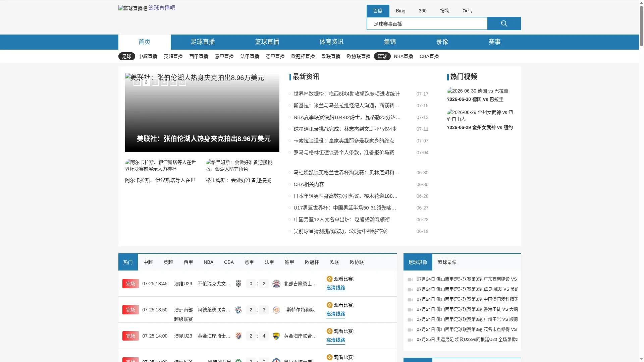Select the 360 search engine tab
The height and width of the screenshot is (362, 644).
[422, 11]
